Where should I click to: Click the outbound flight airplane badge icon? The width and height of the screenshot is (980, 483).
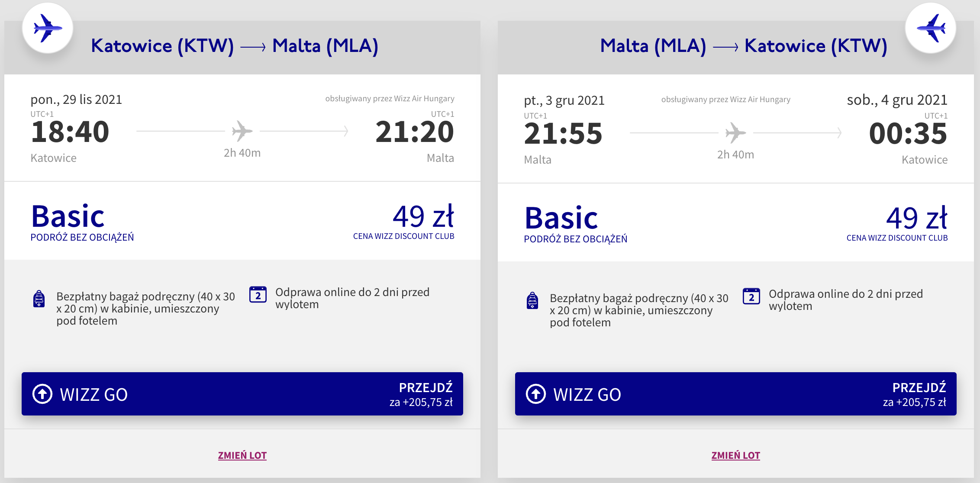point(48,28)
